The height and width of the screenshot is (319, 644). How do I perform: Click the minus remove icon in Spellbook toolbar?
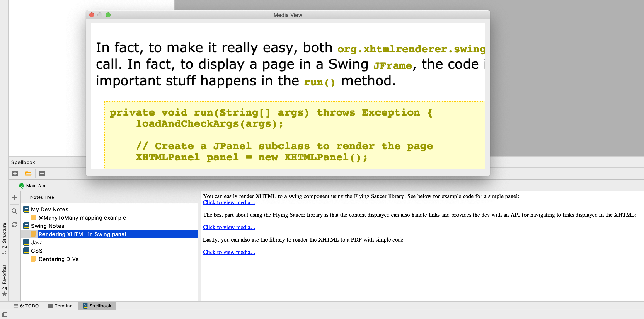(42, 174)
